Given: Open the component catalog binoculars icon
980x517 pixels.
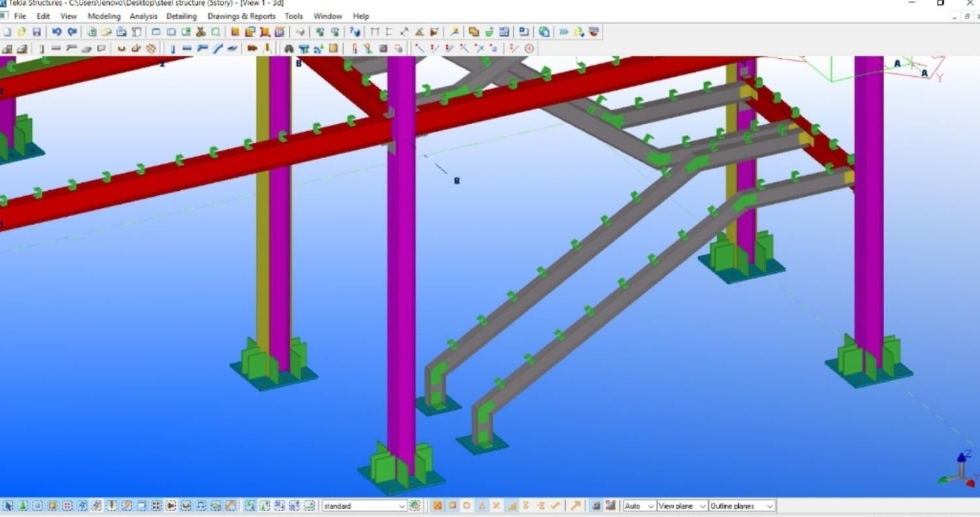Looking at the screenshot, I should click(289, 48).
